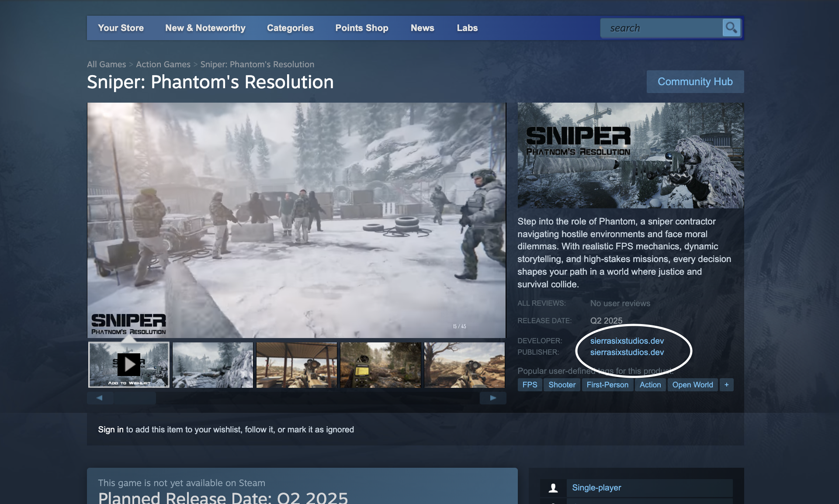Open the Community Hub
The height and width of the screenshot is (504, 839).
(695, 81)
